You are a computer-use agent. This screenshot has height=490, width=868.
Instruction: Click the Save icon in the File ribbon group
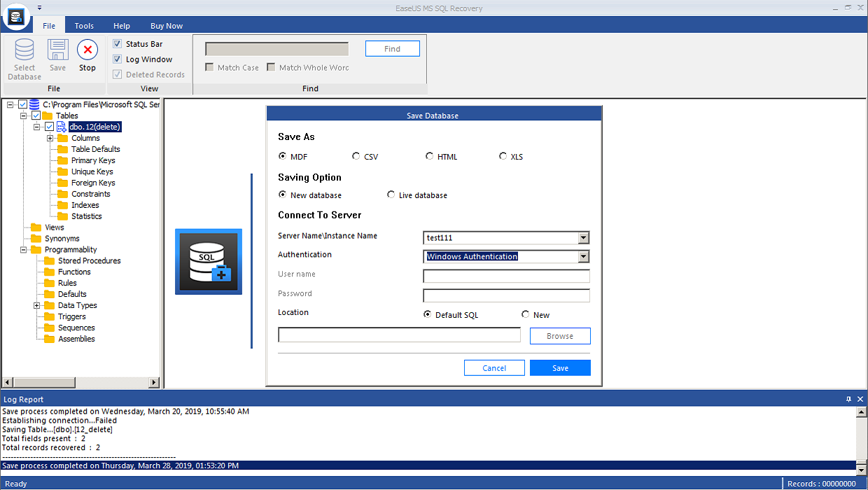coord(58,50)
